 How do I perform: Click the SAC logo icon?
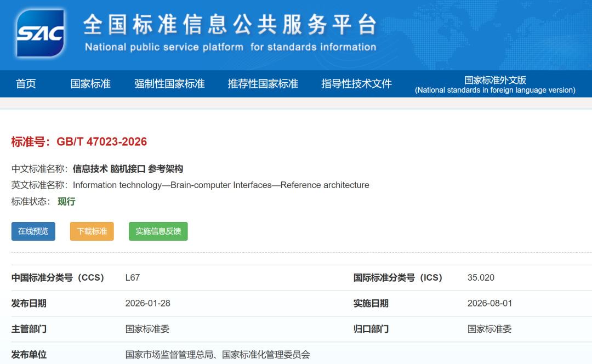[40, 33]
